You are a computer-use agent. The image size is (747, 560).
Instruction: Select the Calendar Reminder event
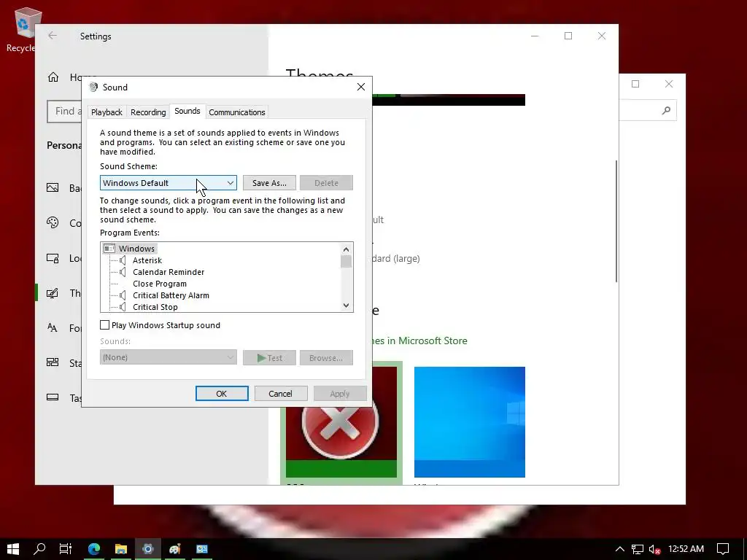coord(169,272)
